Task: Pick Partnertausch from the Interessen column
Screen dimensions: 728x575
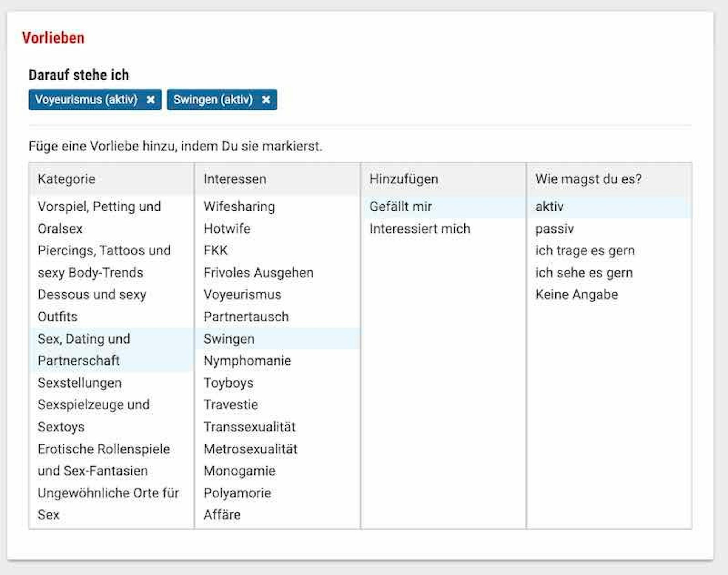Action: [246, 317]
